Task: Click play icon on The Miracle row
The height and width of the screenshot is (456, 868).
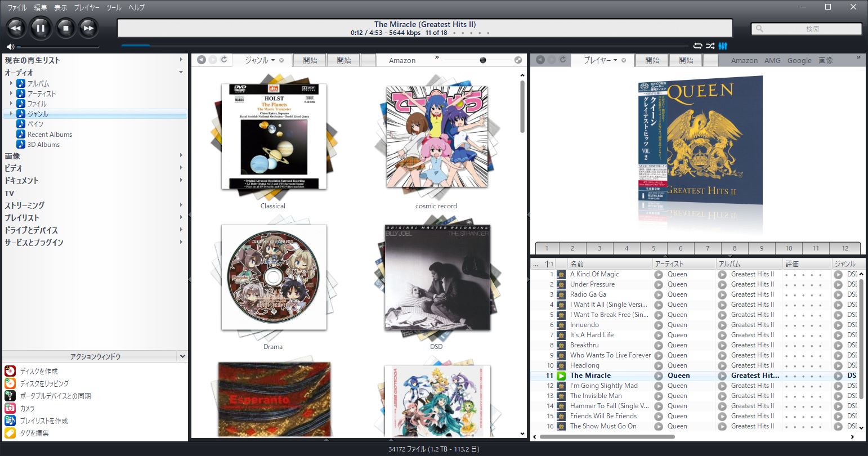Action: click(561, 375)
